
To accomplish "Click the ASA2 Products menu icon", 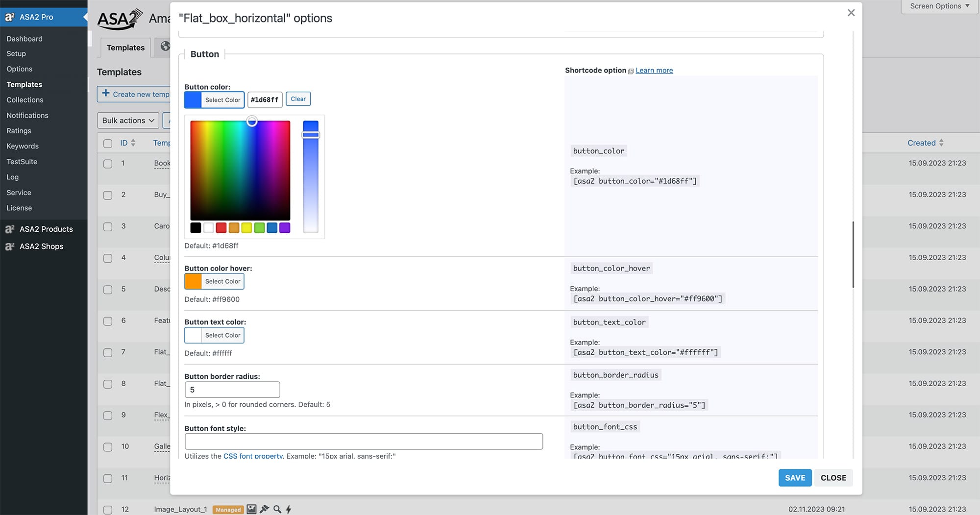I will click(9, 229).
